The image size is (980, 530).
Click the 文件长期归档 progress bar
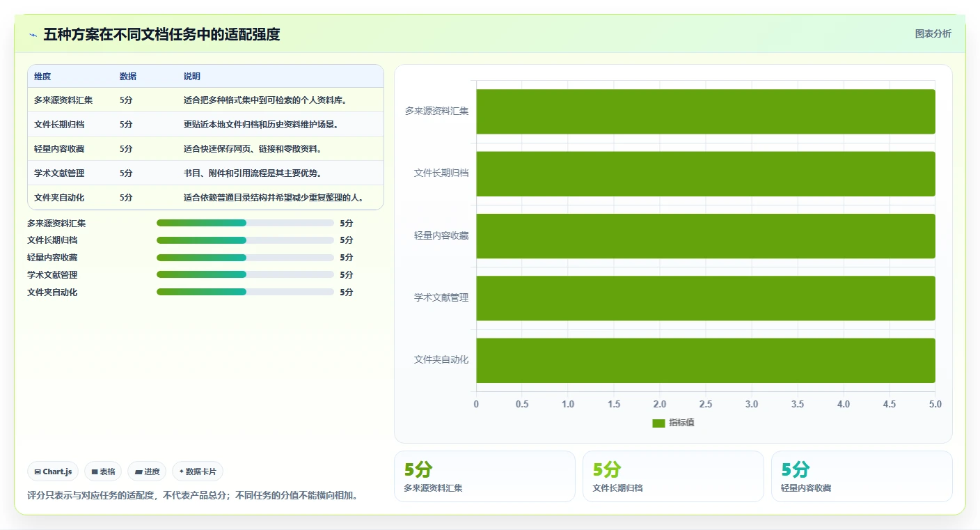245,240
